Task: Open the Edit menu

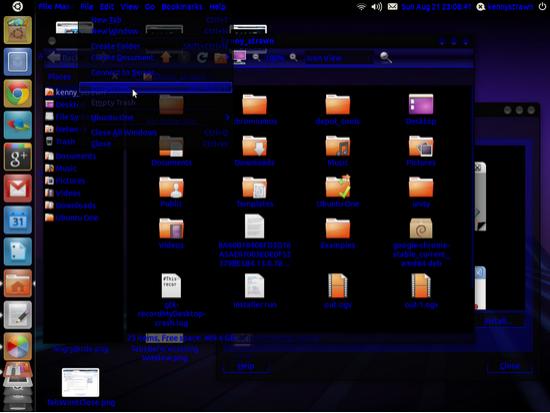Action: [107, 6]
